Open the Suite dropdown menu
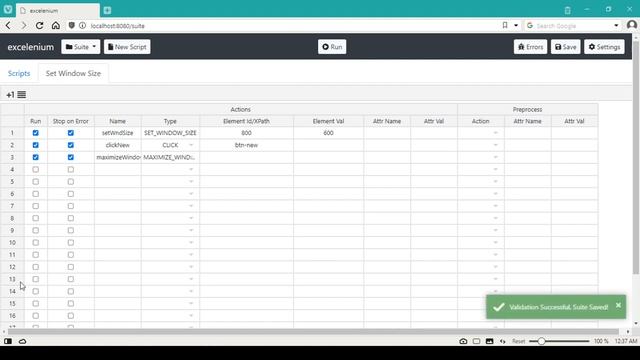 coord(80,47)
